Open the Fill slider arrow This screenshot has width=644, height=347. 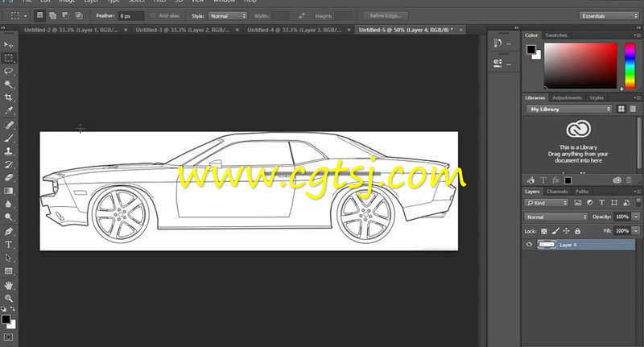coord(636,231)
